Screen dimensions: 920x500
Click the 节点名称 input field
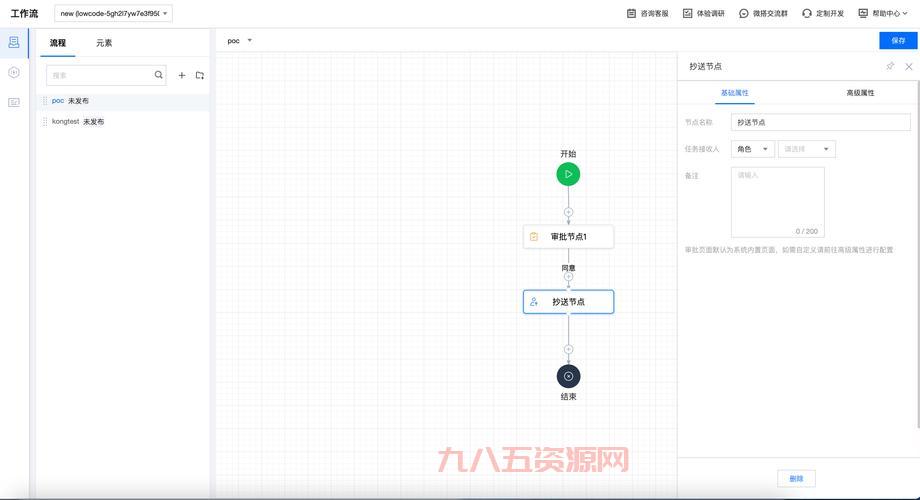tap(820, 122)
